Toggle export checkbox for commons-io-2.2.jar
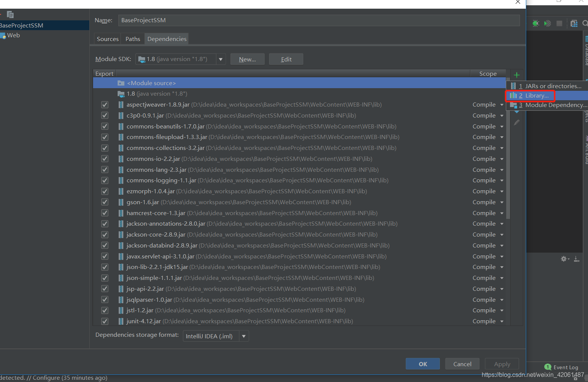Image resolution: width=588 pixels, height=382 pixels. click(105, 159)
